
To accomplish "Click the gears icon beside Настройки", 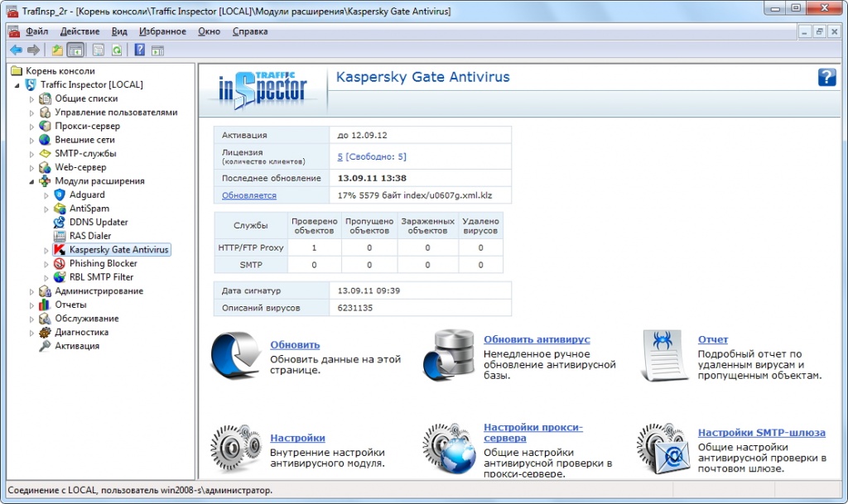I will click(236, 447).
